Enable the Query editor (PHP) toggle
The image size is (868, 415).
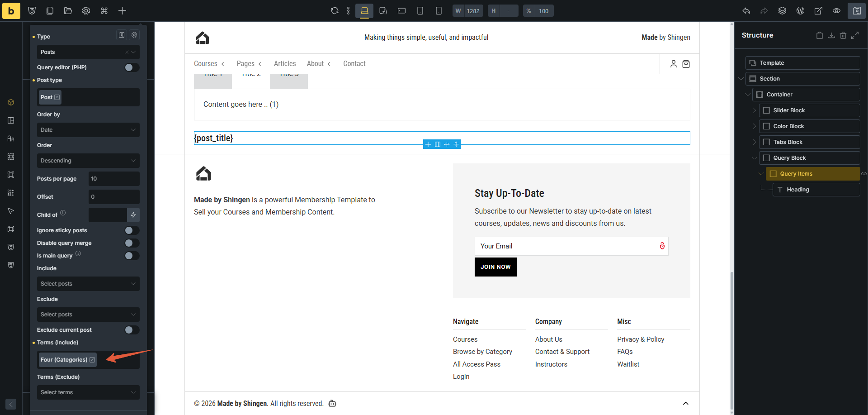132,67
